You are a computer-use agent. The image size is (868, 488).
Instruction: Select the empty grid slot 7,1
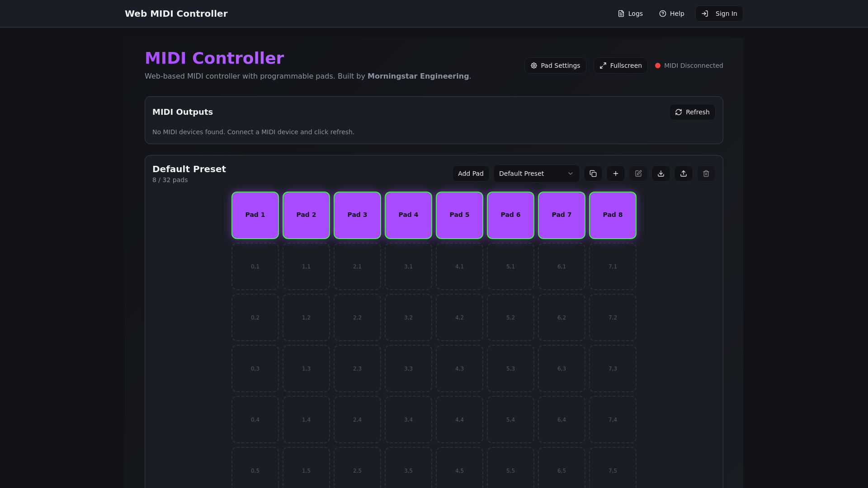pyautogui.click(x=613, y=267)
